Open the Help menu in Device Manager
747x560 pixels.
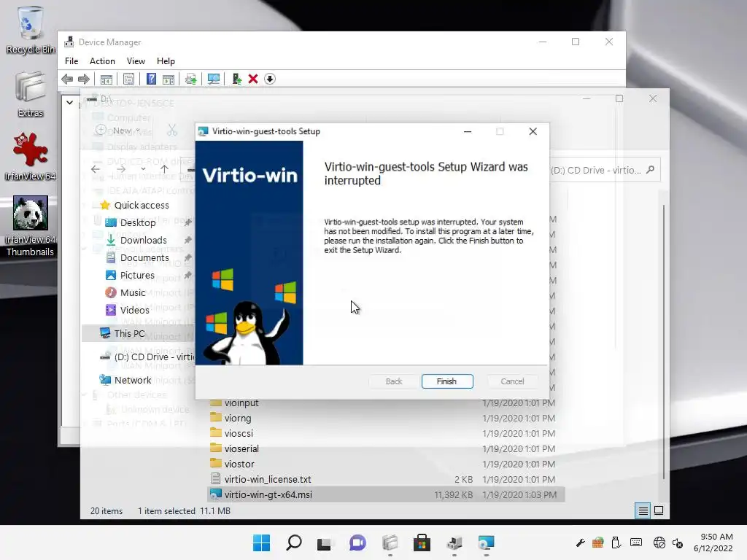(166, 61)
